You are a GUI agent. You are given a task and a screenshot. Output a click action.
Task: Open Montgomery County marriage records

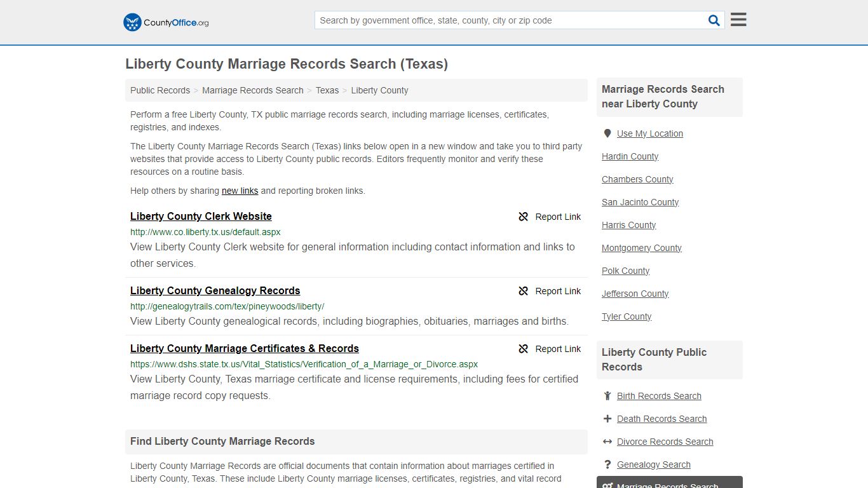coord(642,248)
